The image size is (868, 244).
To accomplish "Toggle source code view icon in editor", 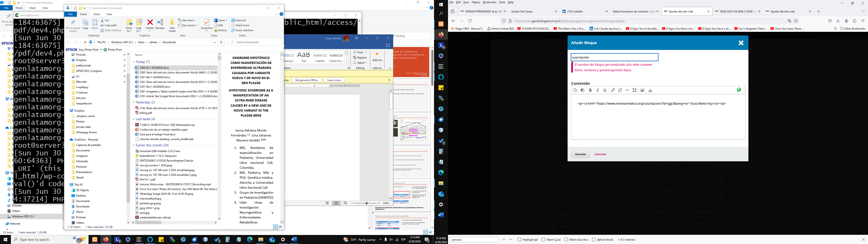I will click(627, 90).
